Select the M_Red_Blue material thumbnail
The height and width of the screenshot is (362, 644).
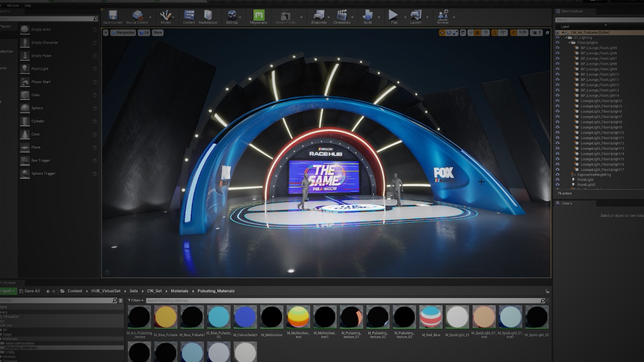(x=431, y=317)
